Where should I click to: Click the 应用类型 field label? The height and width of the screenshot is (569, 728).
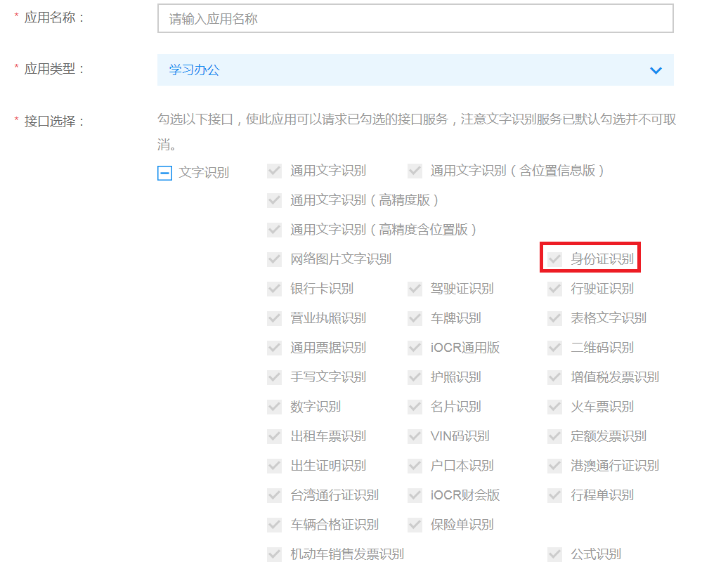point(54,69)
